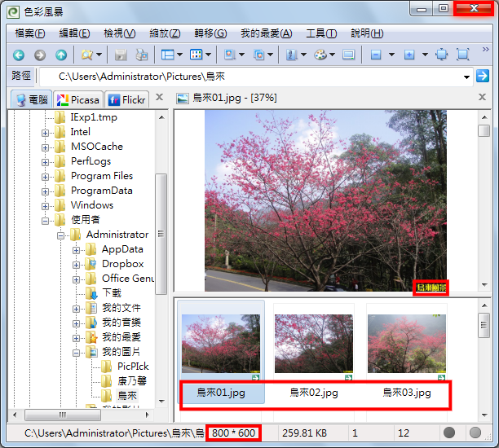Open the 我的最愛(A) menu
Image resolution: width=499 pixels, height=448 pixels.
[x=267, y=33]
